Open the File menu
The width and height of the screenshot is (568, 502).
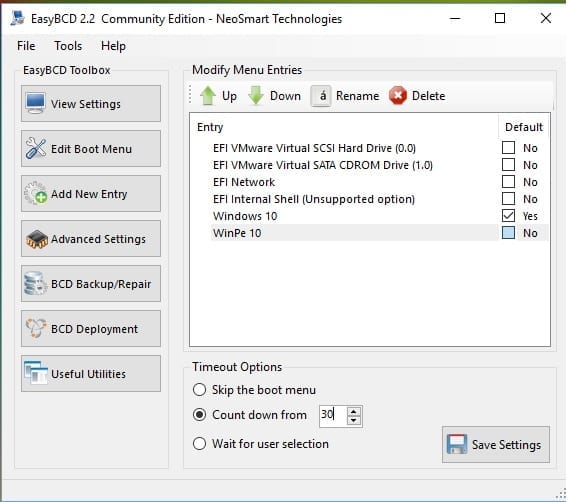tap(26, 46)
